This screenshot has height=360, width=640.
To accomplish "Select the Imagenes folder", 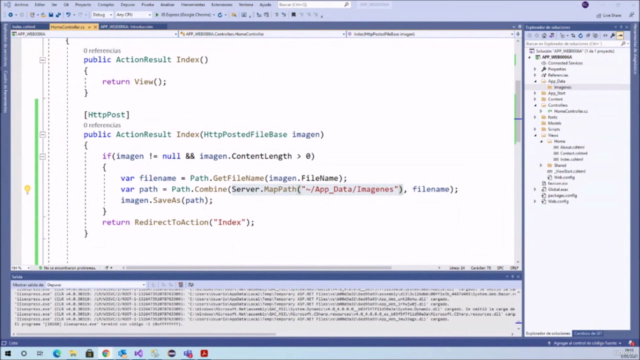I will pyautogui.click(x=562, y=87).
